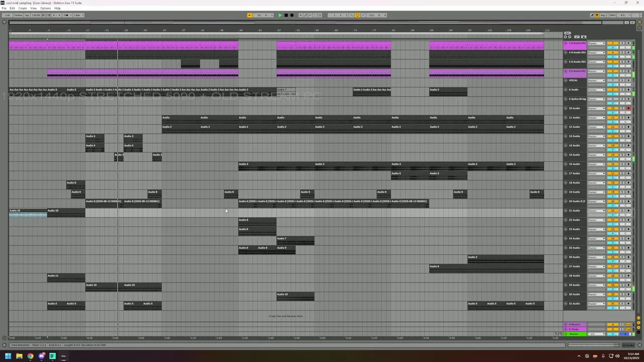Click the Metronome button
644x362 pixels.
click(x=67, y=15)
